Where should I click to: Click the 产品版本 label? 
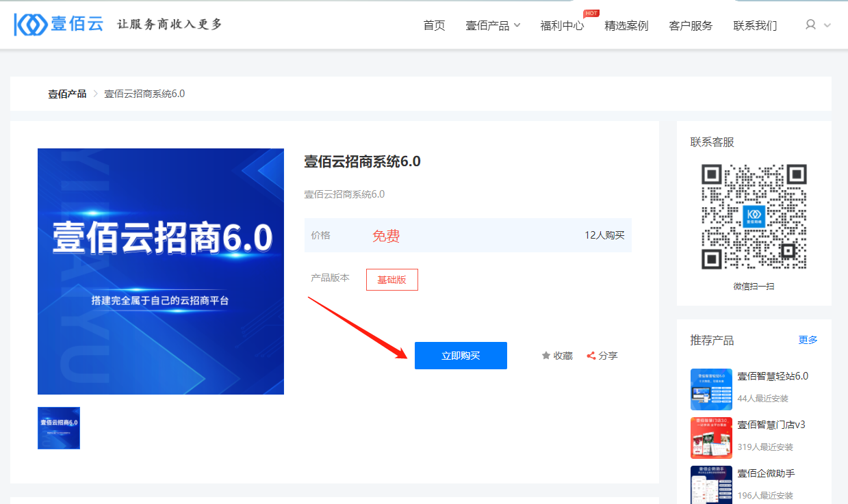(330, 278)
